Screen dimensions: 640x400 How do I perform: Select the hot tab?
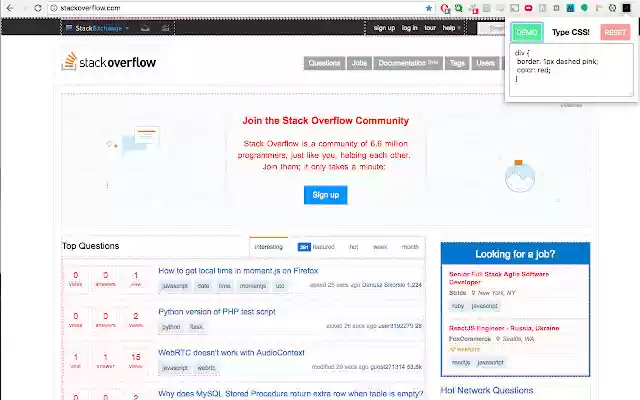(x=353, y=247)
